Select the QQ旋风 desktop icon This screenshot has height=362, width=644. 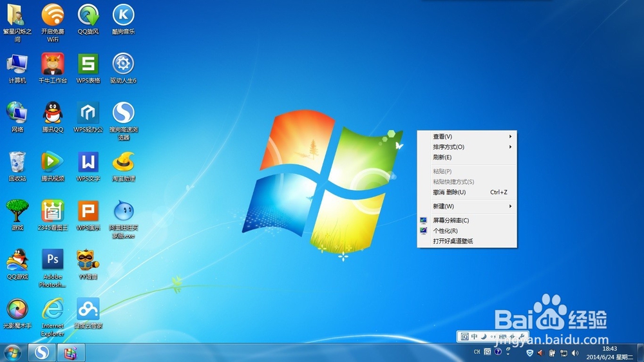pos(88,15)
